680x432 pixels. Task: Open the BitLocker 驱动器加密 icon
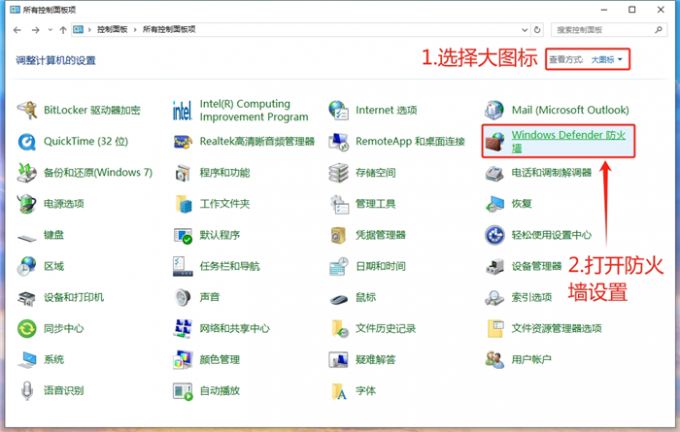tap(26, 110)
